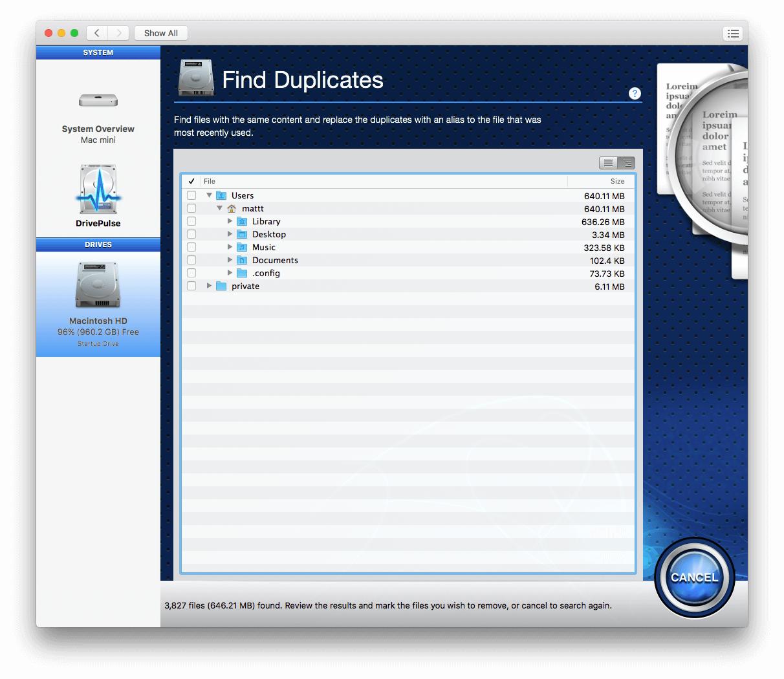The height and width of the screenshot is (679, 784).
Task: Click the Size column header
Action: (x=616, y=181)
